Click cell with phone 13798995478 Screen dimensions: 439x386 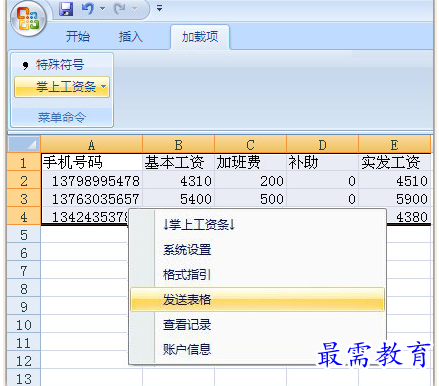tap(92, 181)
